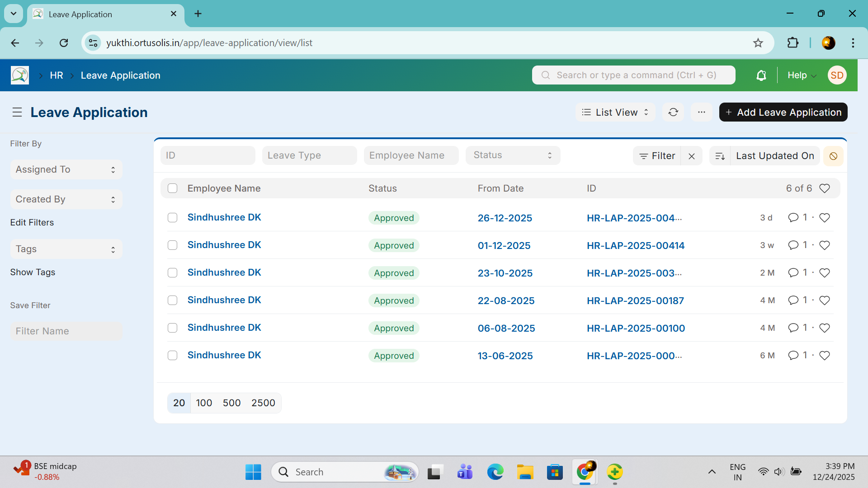The width and height of the screenshot is (868, 488).
Task: Open the Status filter dropdown
Action: (513, 155)
